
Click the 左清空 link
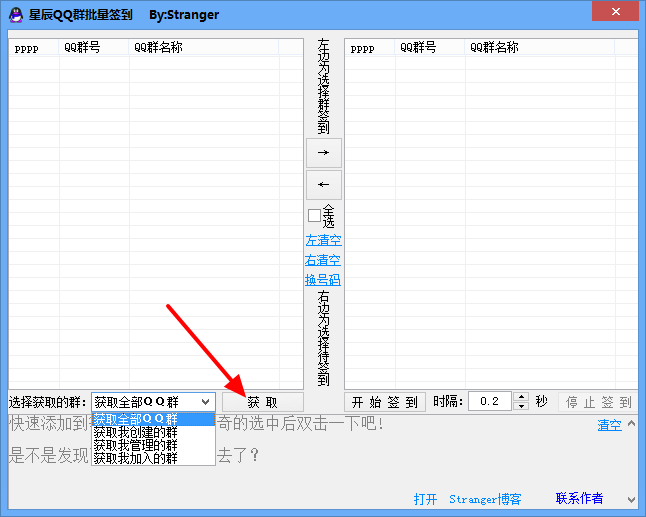pos(323,241)
